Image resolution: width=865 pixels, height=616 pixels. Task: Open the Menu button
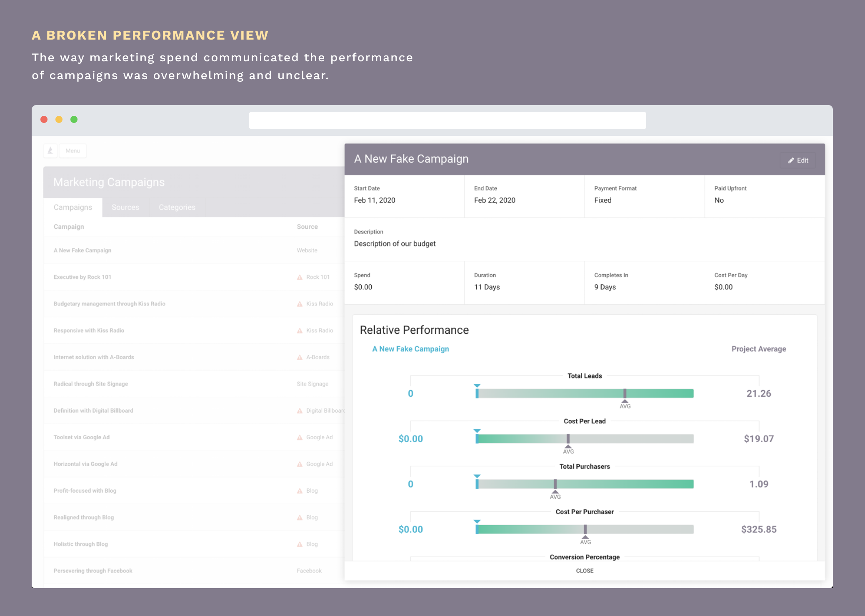tap(72, 150)
